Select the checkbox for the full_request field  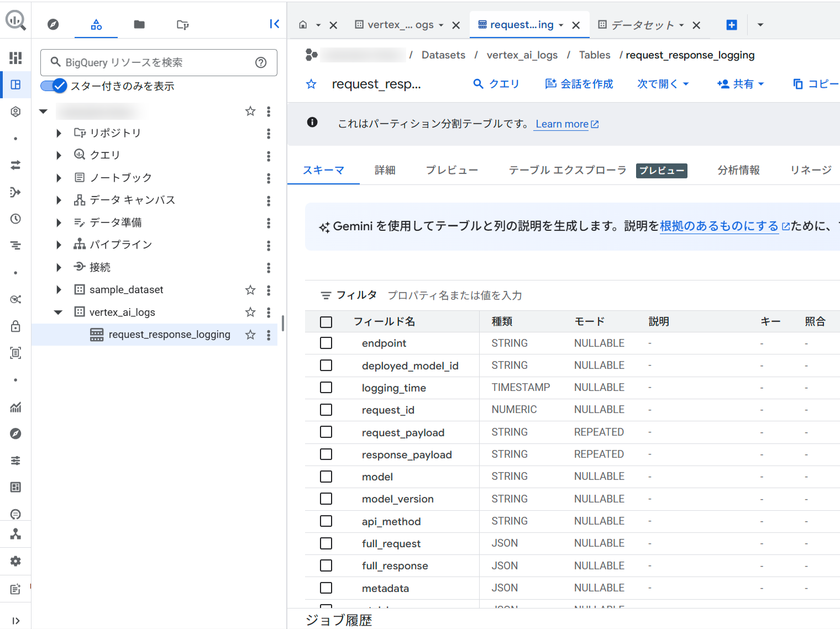(x=326, y=543)
